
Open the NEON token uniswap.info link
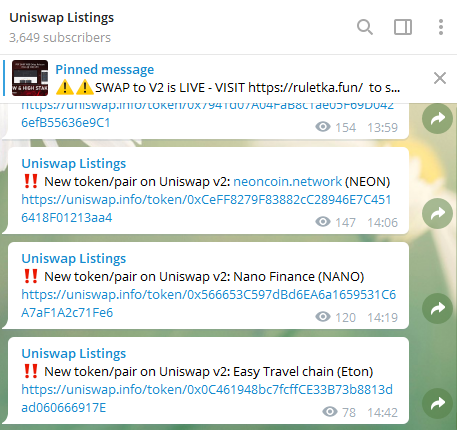tap(206, 209)
